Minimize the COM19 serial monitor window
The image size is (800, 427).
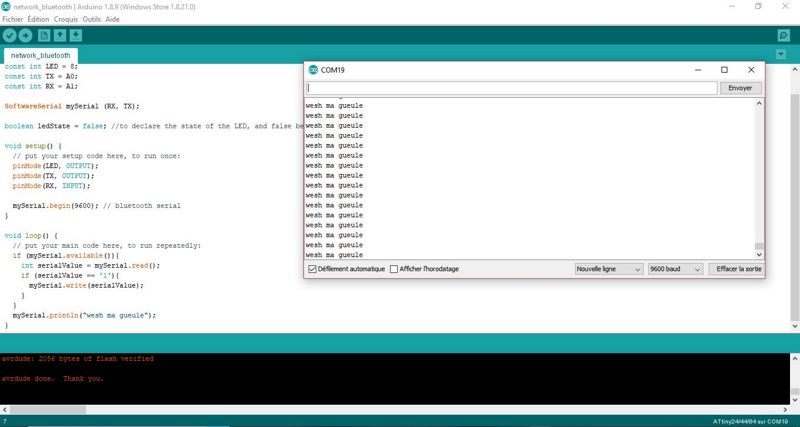tap(697, 70)
